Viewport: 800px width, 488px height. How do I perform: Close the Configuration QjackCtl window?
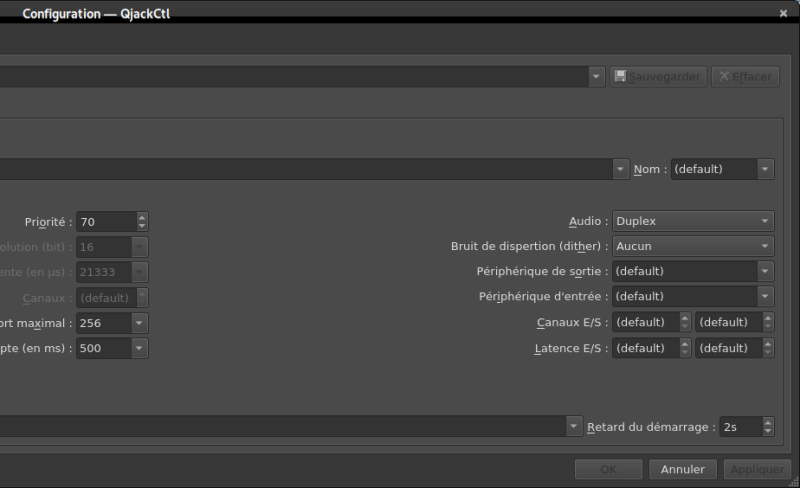point(783,14)
